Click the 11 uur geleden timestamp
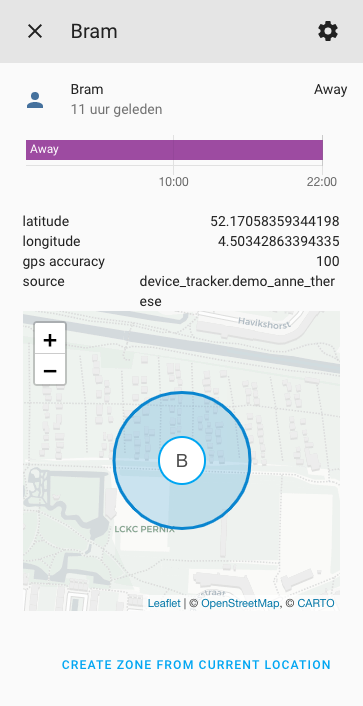This screenshot has height=706, width=363. 116,109
